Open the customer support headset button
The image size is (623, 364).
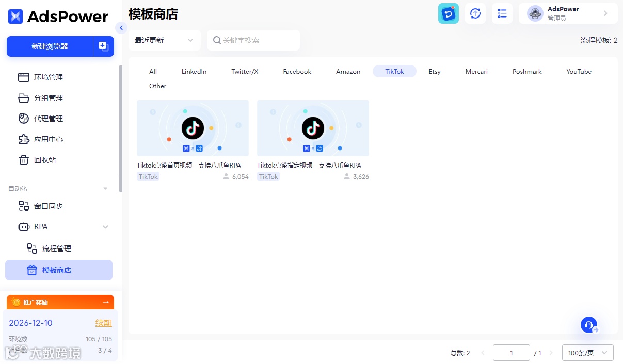click(x=589, y=325)
